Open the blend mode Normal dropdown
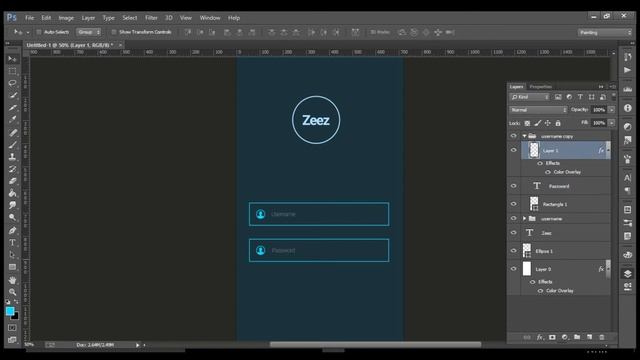 click(x=538, y=110)
